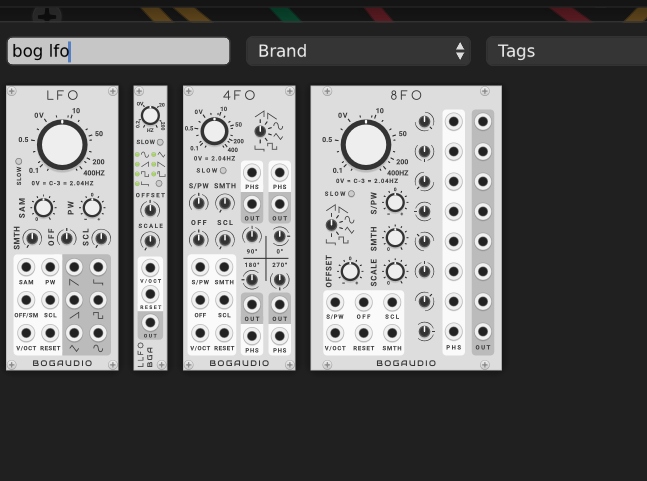The image size is (647, 481).
Task: Click the V/OCT input jack on LFO module
Action: pyautogui.click(x=26, y=333)
